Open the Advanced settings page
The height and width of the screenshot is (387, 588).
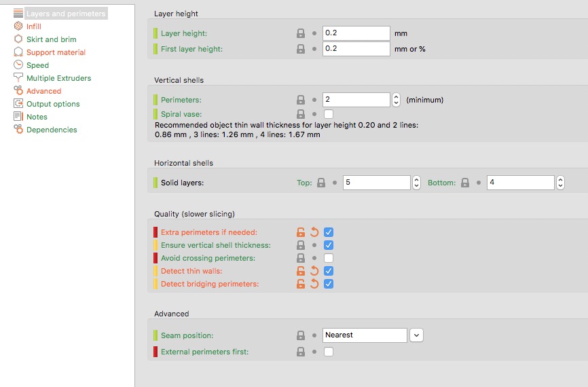click(x=43, y=91)
